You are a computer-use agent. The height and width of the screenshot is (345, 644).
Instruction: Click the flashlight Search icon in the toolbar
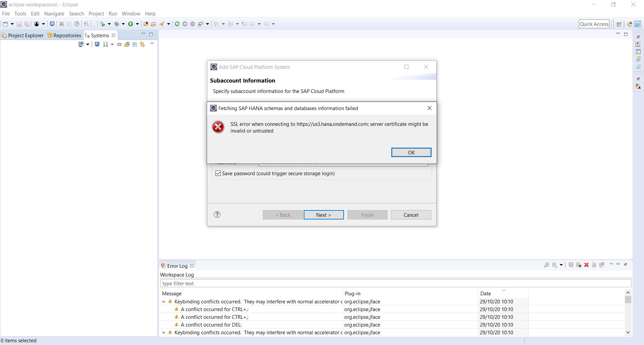(162, 24)
